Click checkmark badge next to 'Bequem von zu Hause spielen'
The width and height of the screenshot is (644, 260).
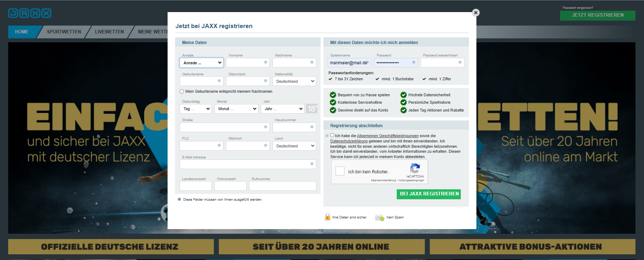tap(333, 95)
